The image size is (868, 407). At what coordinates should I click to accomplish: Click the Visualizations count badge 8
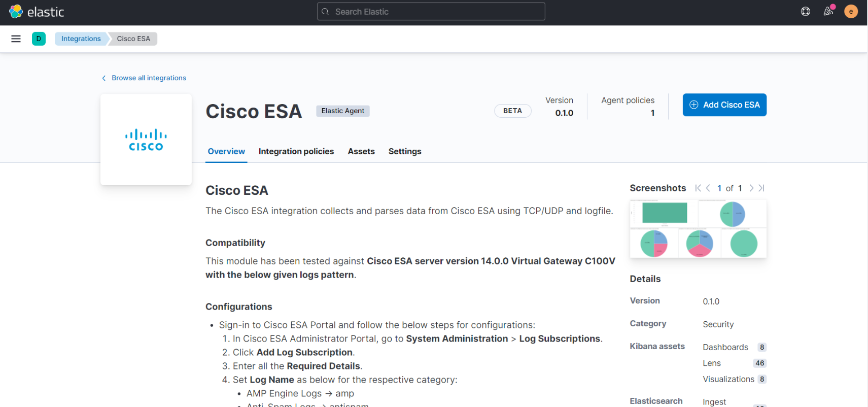point(762,379)
